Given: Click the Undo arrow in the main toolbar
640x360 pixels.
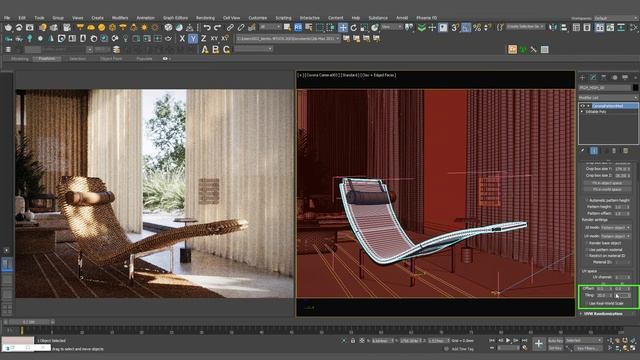Looking at the screenshot, I should pos(207,27).
